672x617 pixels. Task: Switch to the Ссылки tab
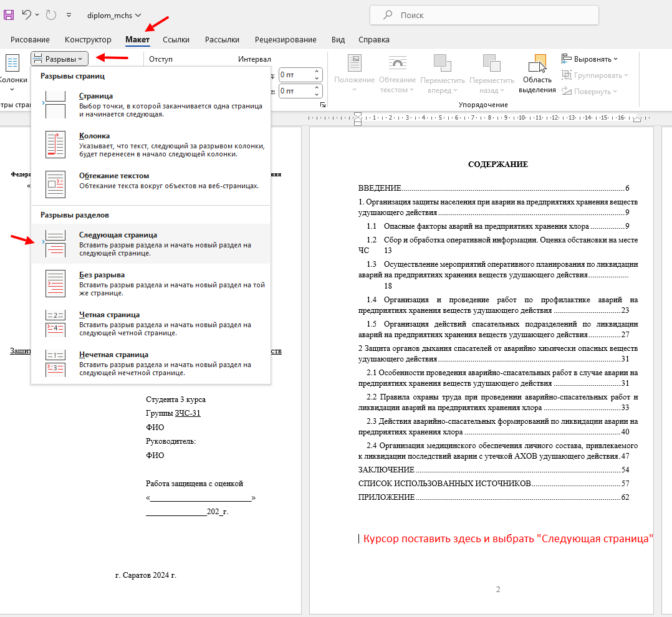176,39
